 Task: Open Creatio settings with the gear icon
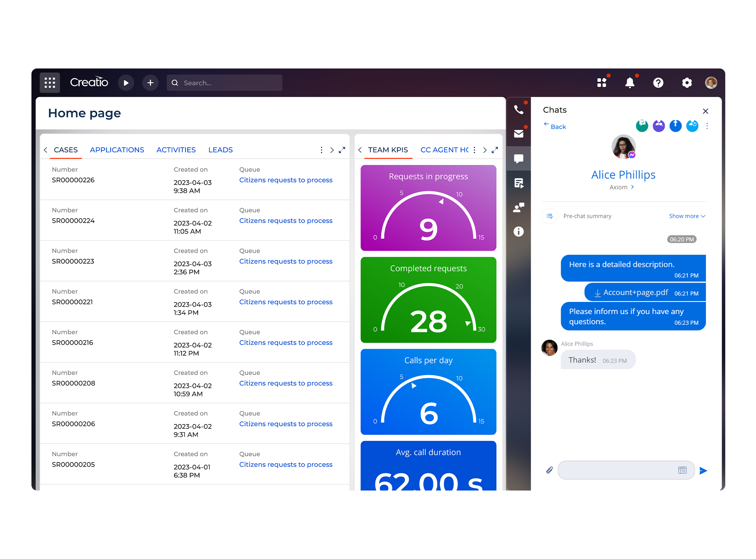687,82
